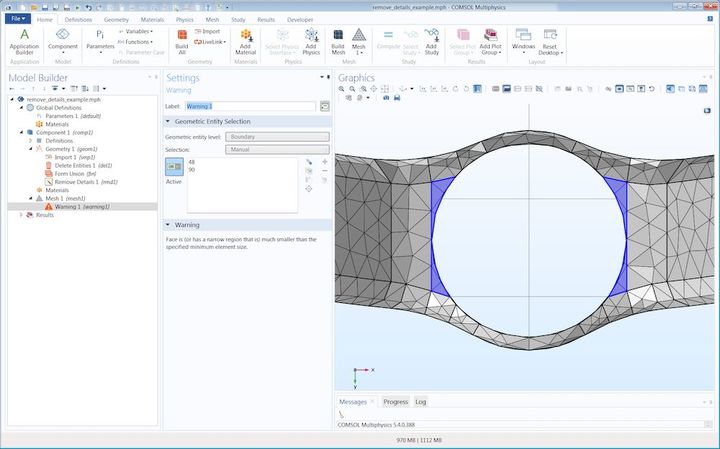Click the Label text field
Viewport: 720px width, 449px height.
pyautogui.click(x=250, y=106)
